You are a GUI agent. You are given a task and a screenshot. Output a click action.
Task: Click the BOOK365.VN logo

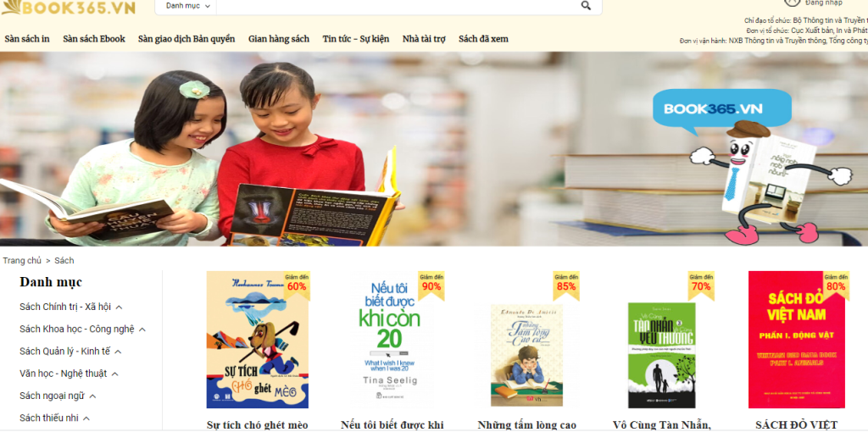tap(68, 7)
